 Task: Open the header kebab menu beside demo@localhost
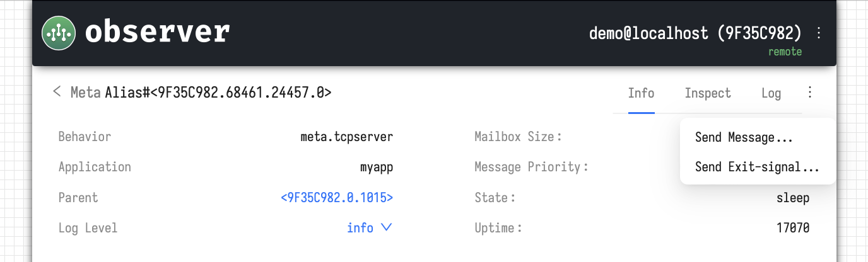pyautogui.click(x=819, y=33)
